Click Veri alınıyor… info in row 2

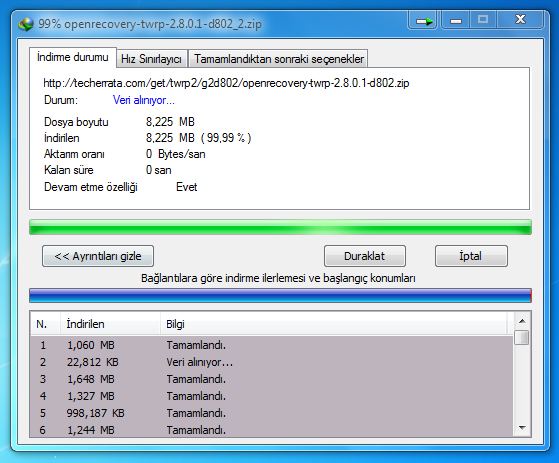click(199, 362)
